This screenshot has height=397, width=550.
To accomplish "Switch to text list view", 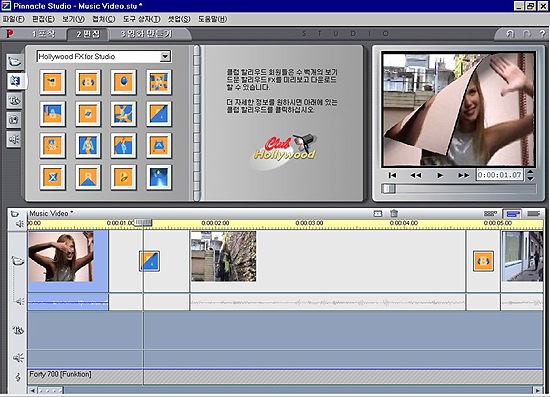I will [534, 213].
